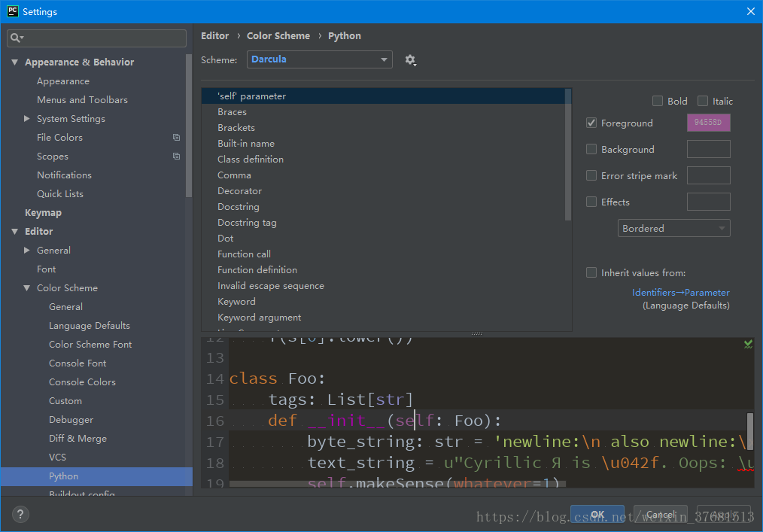Open Keymap settings page
Screen dimensions: 763x532
(x=43, y=213)
